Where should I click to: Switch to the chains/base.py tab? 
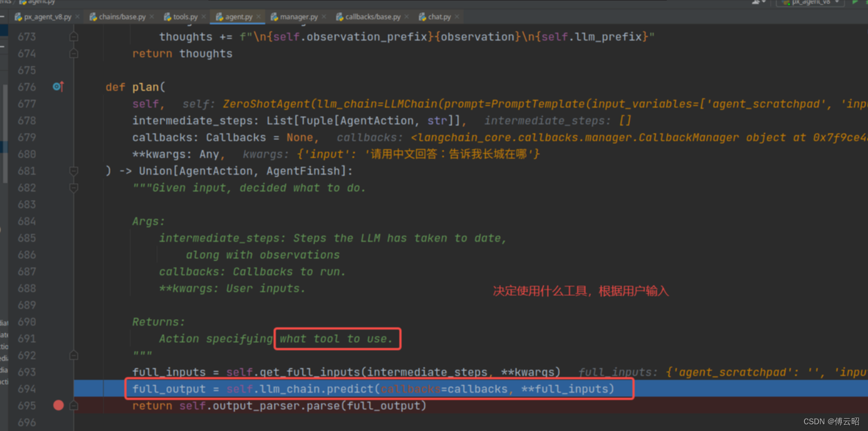[x=121, y=17]
